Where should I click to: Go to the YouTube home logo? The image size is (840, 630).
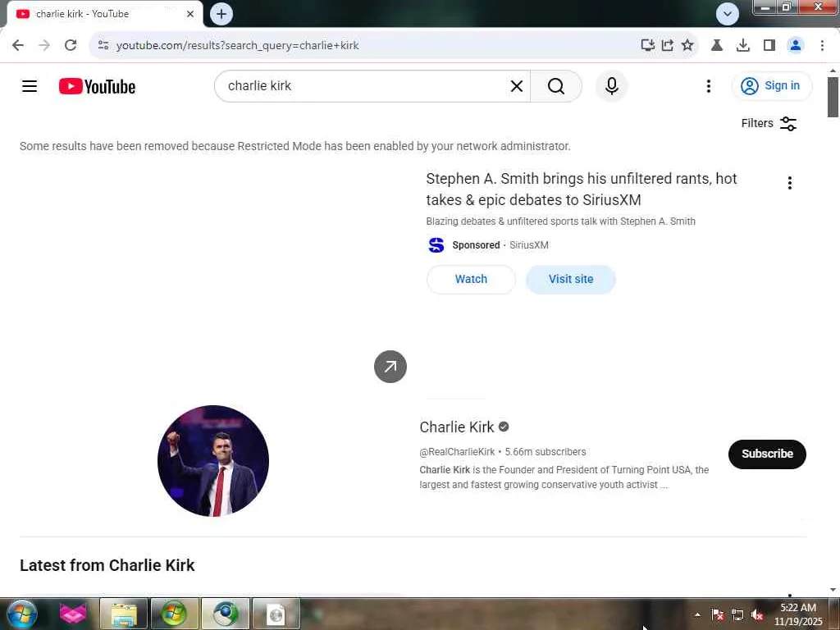(x=97, y=86)
